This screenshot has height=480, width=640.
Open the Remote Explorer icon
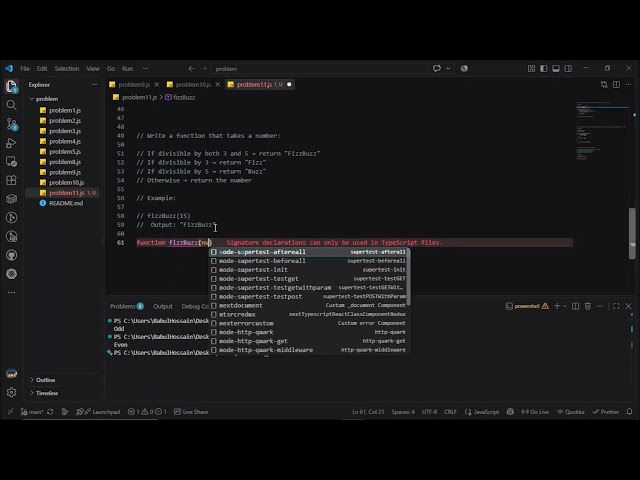click(x=11, y=162)
